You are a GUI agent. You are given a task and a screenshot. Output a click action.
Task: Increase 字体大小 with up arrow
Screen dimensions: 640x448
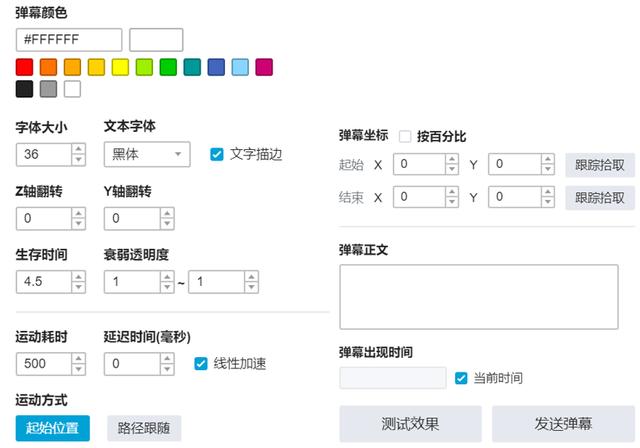coord(78,149)
